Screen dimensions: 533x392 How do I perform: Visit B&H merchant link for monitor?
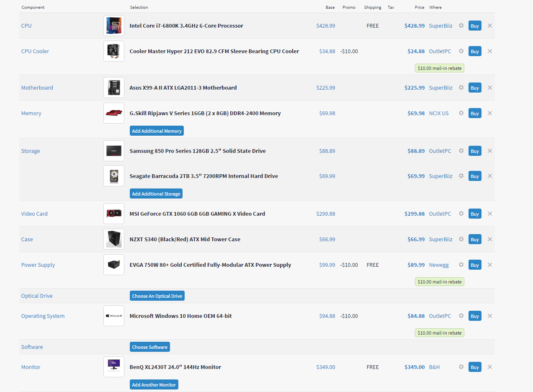(435, 367)
